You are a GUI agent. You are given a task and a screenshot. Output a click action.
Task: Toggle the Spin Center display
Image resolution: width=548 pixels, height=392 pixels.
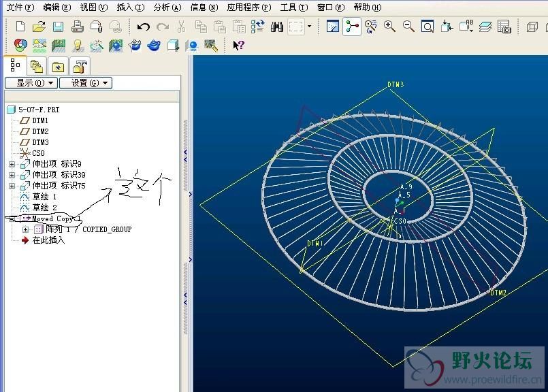point(351,27)
